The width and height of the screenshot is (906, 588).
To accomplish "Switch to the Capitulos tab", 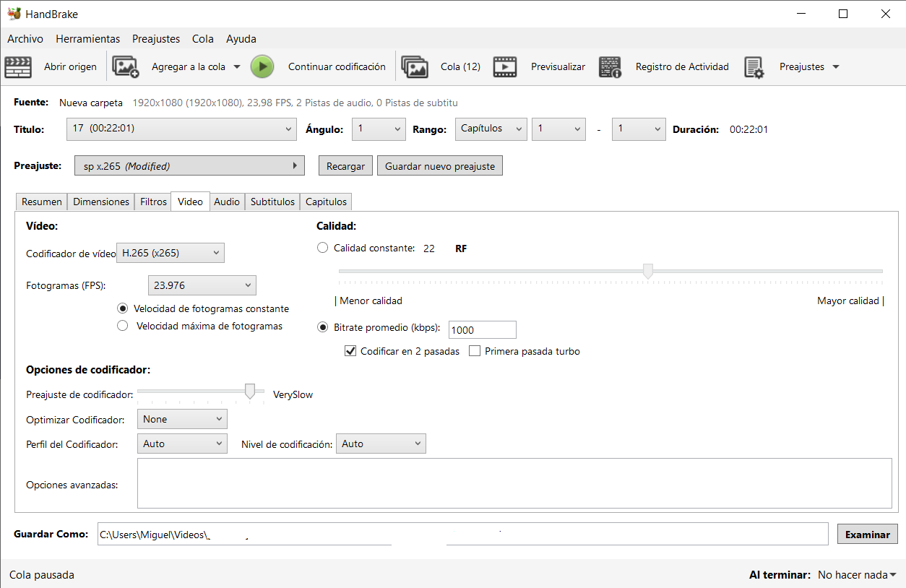I will pyautogui.click(x=326, y=202).
